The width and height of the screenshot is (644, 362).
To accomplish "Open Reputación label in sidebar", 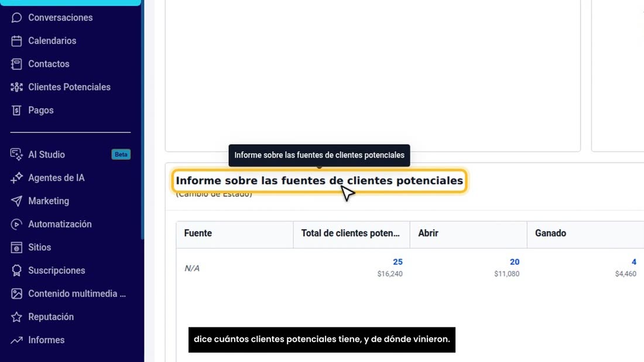I will coord(51,317).
